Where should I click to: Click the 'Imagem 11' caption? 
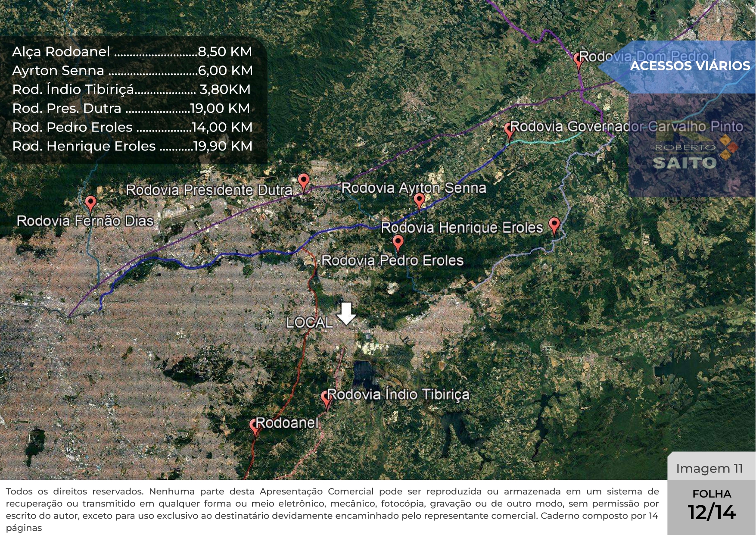709,469
